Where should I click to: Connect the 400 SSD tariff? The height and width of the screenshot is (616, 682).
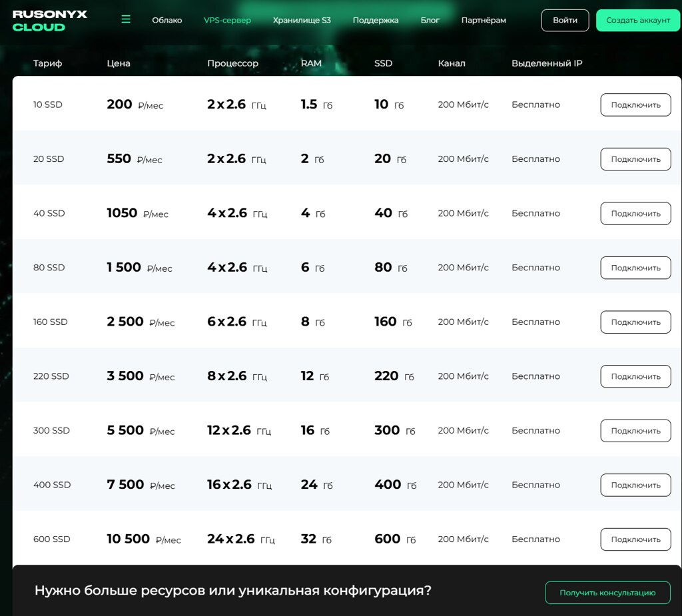point(635,485)
